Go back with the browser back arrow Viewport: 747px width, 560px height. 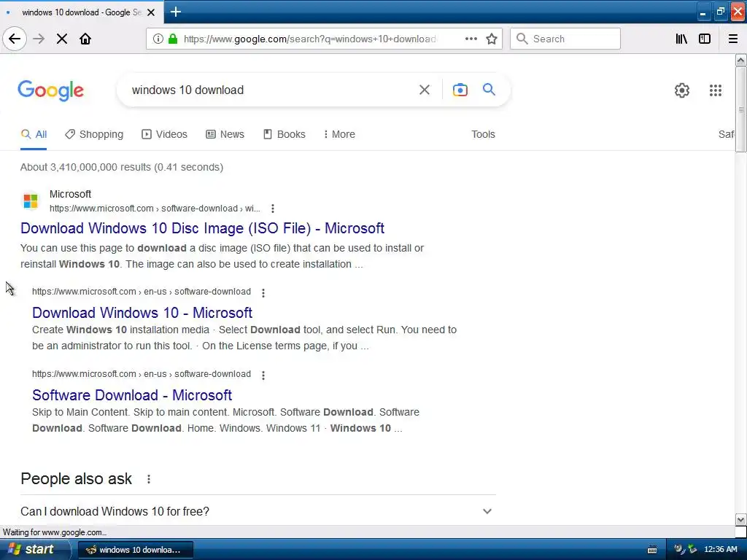15,39
